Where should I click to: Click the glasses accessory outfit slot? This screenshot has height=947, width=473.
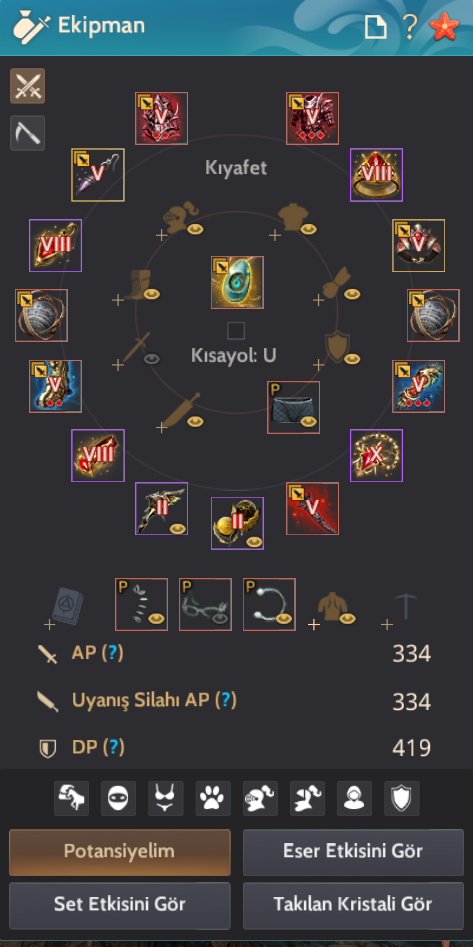[x=205, y=605]
